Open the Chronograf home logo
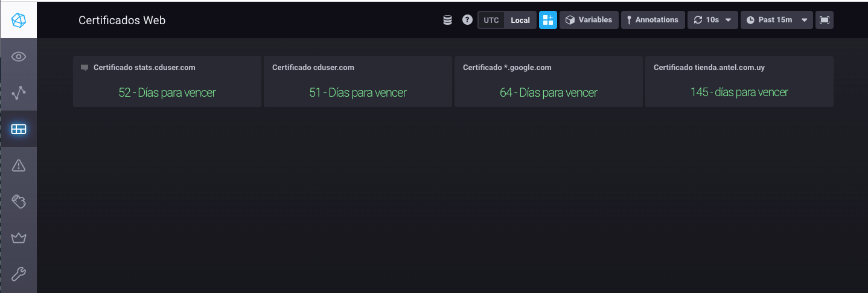 tap(18, 20)
